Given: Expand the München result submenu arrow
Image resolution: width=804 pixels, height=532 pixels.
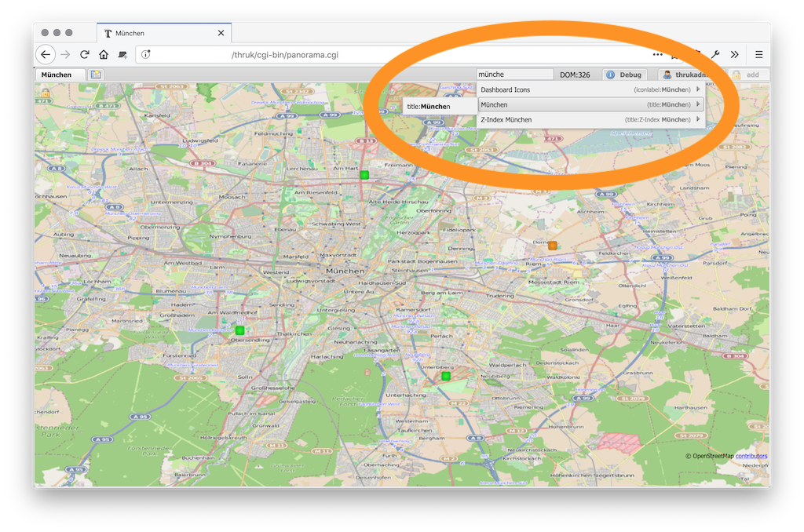Looking at the screenshot, I should coord(698,104).
